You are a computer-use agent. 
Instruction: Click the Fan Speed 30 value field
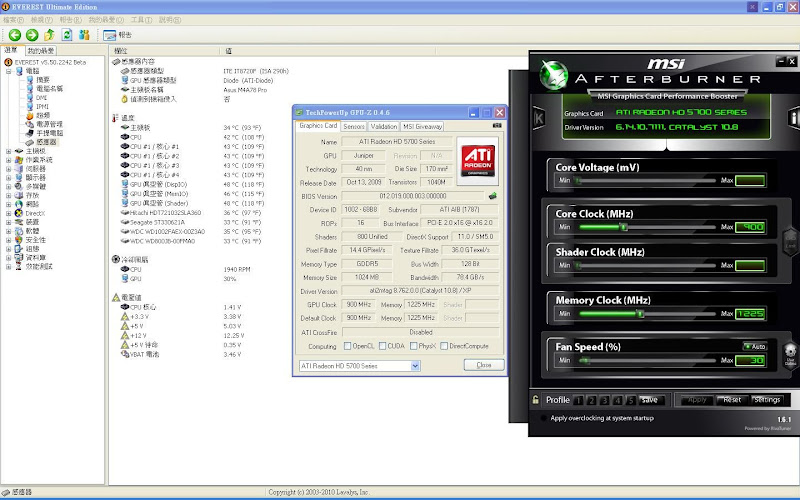coord(750,360)
